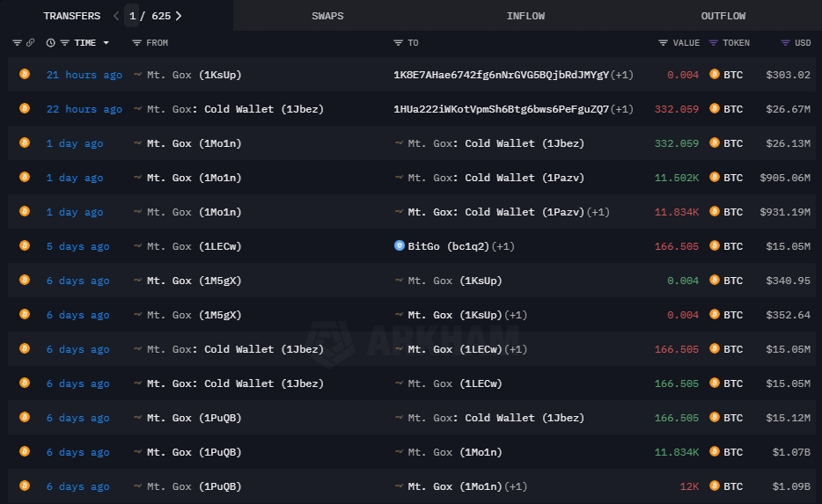Click the $931.19M USD value

785,212
